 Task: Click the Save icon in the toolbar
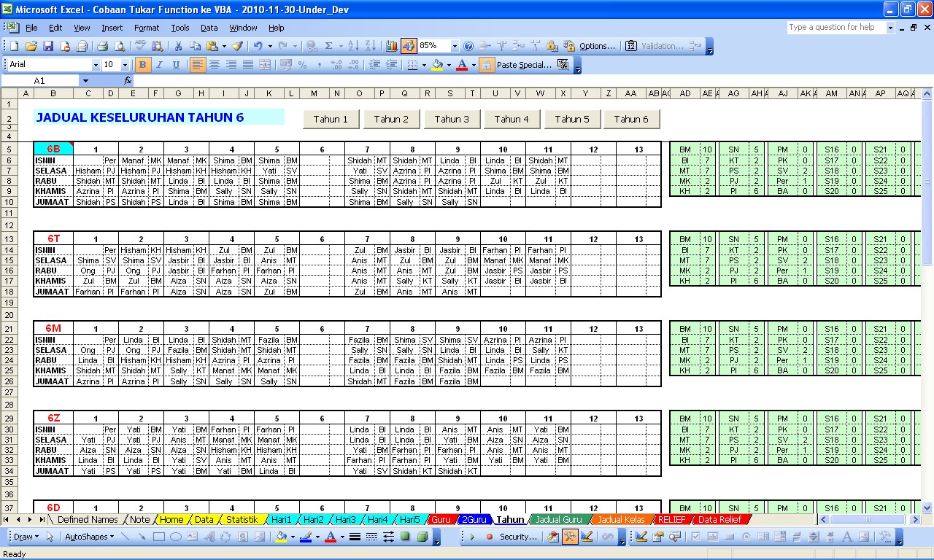(x=48, y=46)
